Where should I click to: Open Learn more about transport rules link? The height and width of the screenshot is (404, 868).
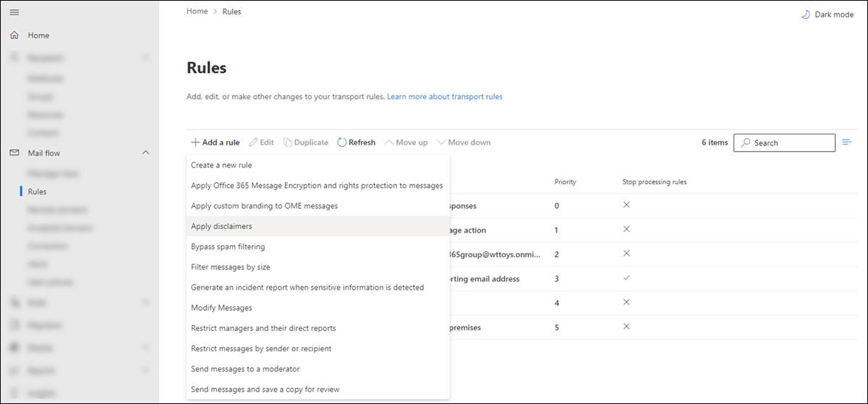[x=444, y=96]
